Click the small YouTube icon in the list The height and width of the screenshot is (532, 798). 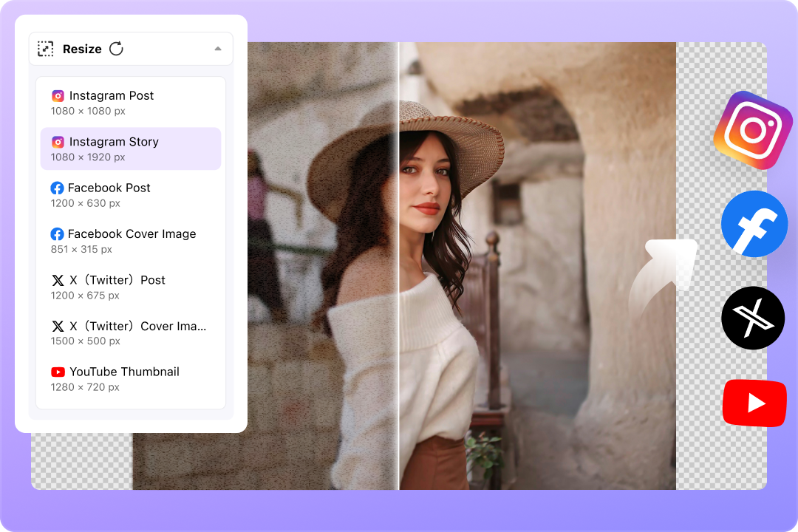(x=58, y=372)
